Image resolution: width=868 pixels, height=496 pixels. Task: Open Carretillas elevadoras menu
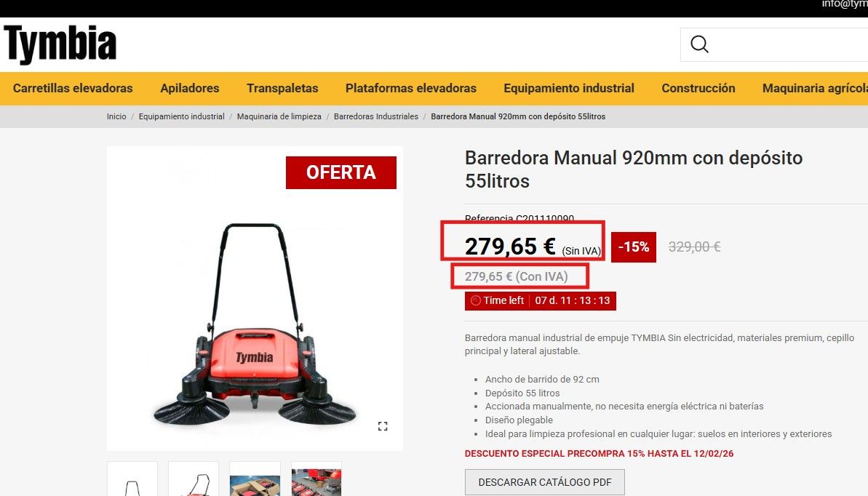73,88
